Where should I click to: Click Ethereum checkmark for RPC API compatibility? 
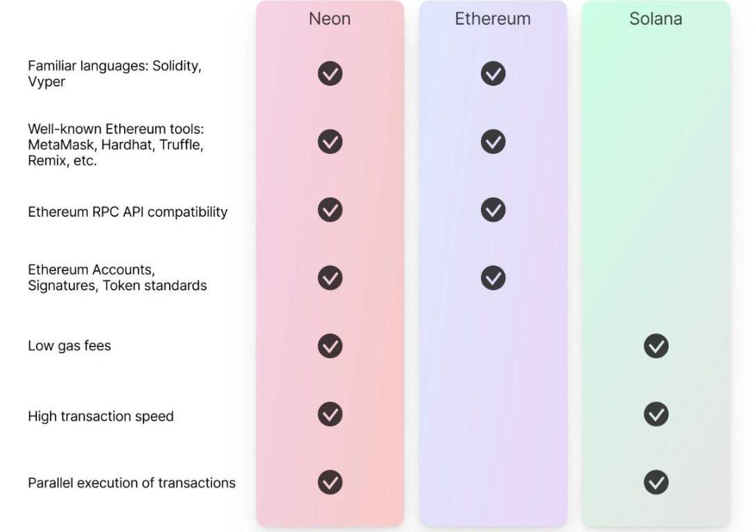pyautogui.click(x=493, y=210)
